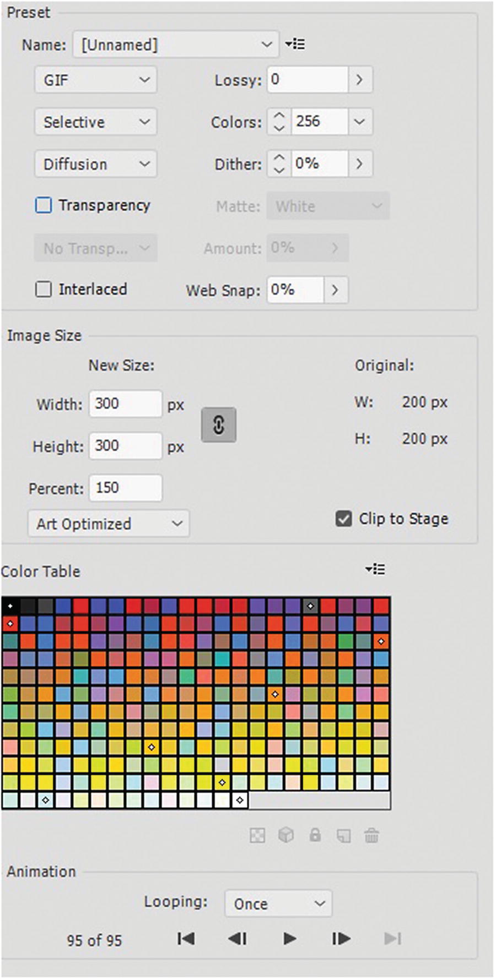Viewport: 496px width, 980px height.
Task: Open the GIF file format dropdown
Action: point(95,80)
